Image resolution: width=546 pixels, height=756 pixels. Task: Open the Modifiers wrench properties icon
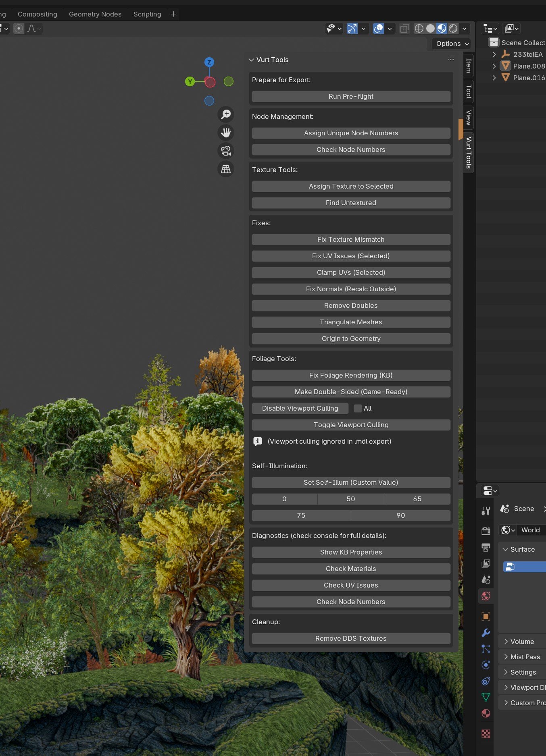pos(486,633)
